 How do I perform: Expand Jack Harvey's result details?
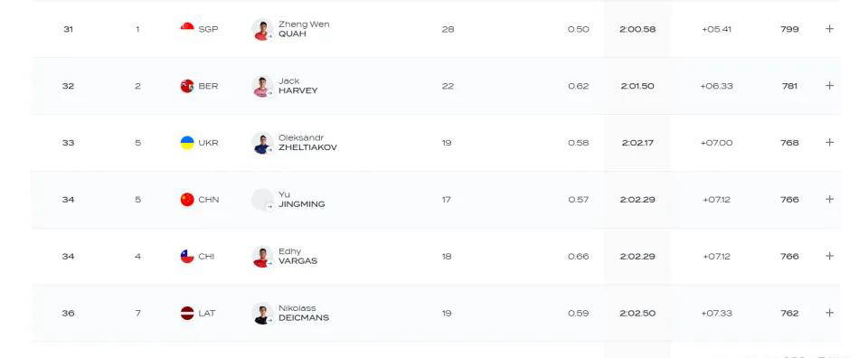[829, 86]
